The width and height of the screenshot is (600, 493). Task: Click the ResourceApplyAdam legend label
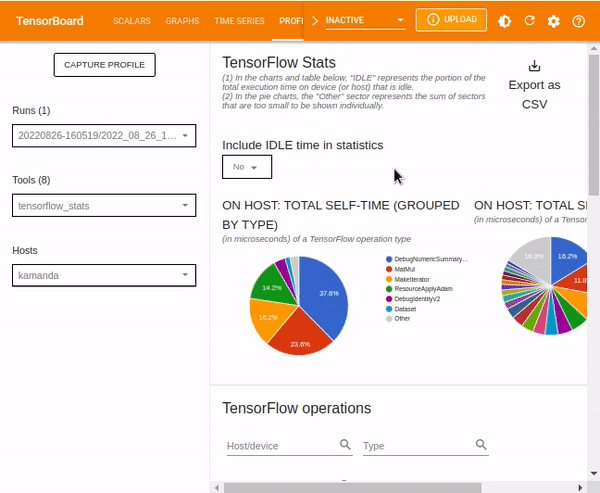(423, 289)
